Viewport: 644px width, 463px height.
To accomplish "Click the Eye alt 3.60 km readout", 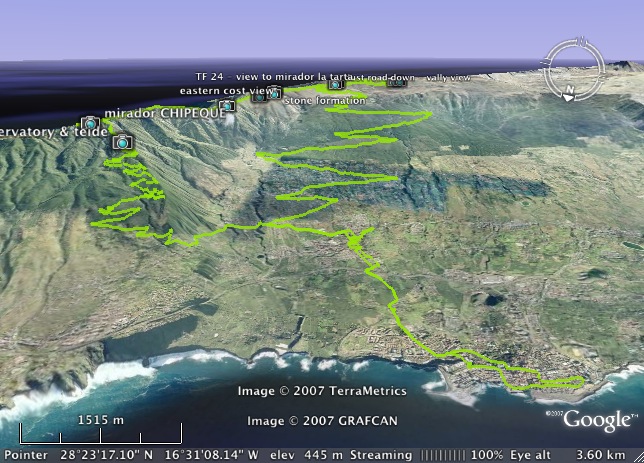I will 591,454.
